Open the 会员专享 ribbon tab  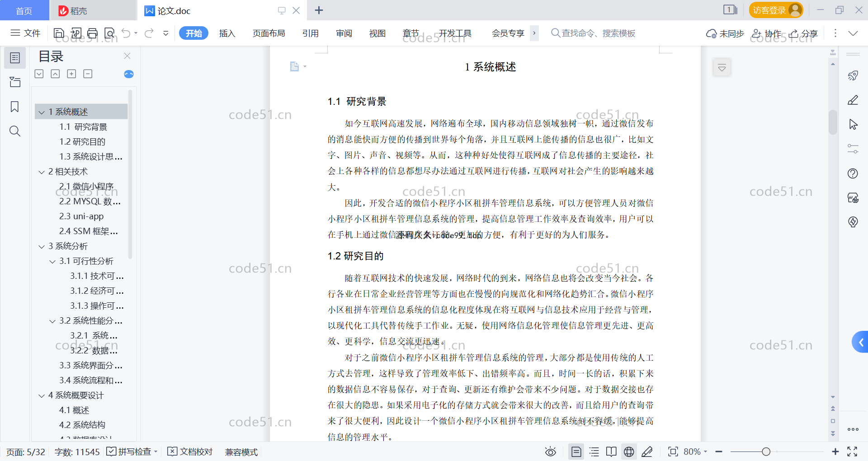[508, 33]
